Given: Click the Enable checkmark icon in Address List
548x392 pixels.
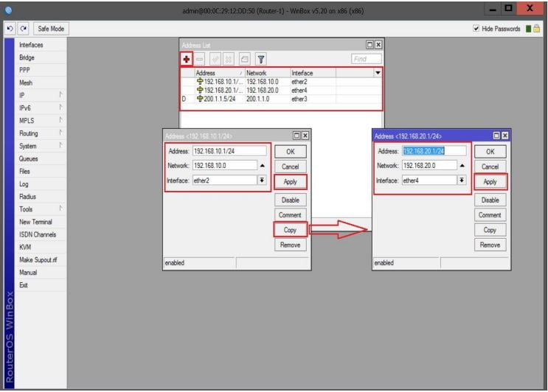Looking at the screenshot, I should coord(215,59).
